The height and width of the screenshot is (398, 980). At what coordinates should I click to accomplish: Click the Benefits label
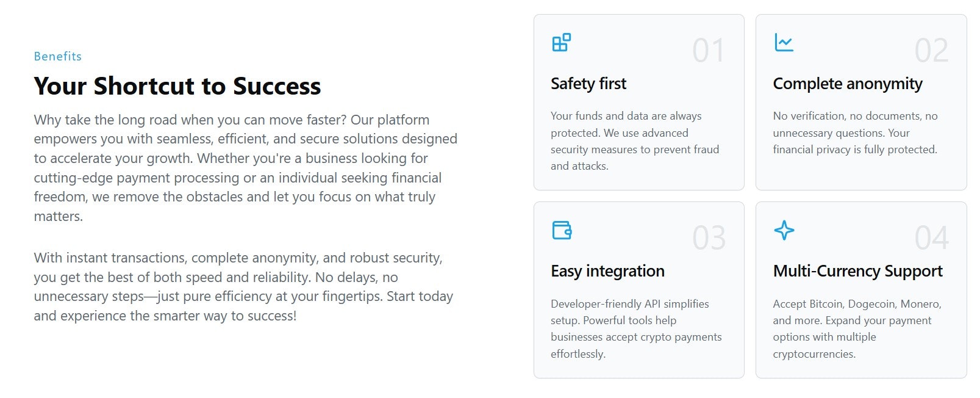pos(58,56)
